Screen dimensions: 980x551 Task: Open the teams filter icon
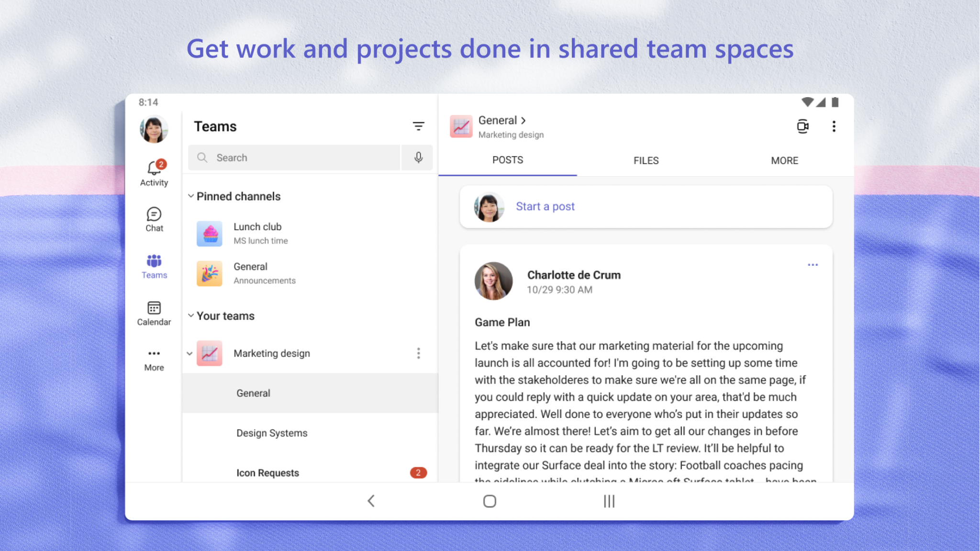tap(418, 126)
